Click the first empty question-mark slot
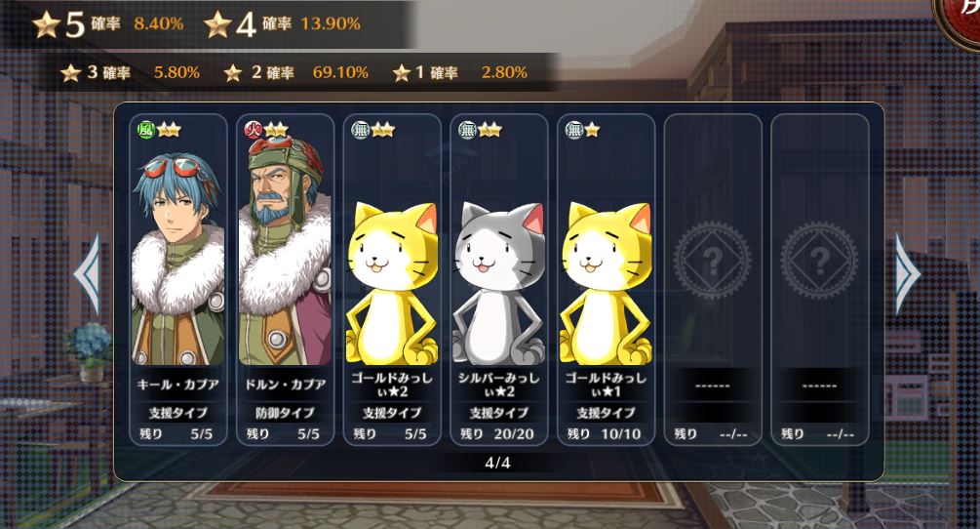Viewport: 980px width, 529px height. 713,279
